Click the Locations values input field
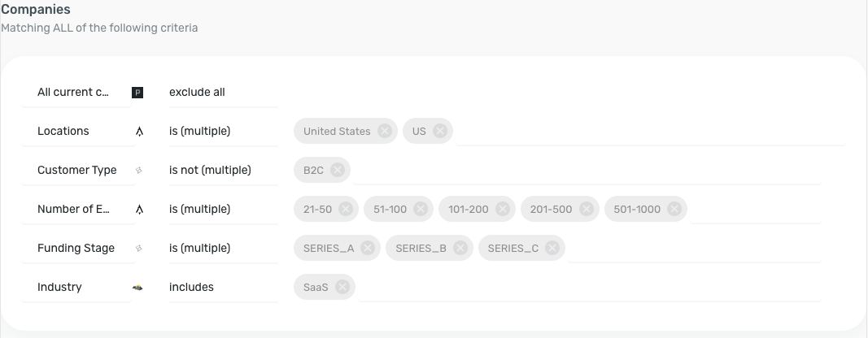The image size is (868, 338). point(651,131)
